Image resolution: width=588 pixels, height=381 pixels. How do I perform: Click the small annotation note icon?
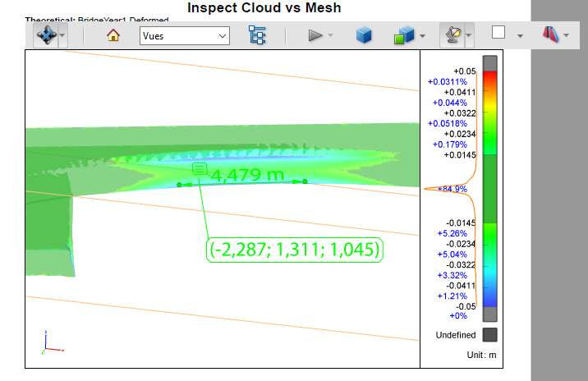tap(200, 168)
